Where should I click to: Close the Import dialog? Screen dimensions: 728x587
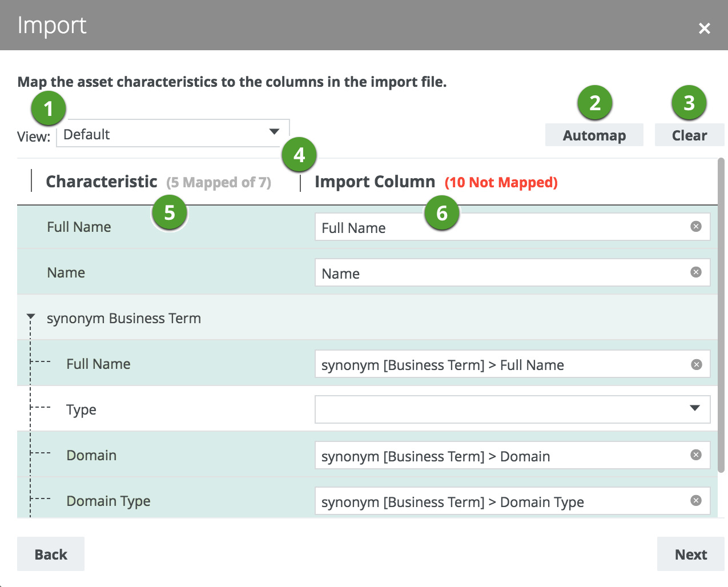[704, 28]
